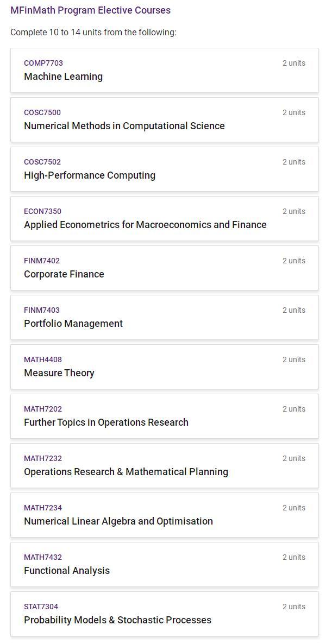332x644 pixels.
Task: Open Numerical Linear Algebra and Optimisation
Action: [164, 515]
